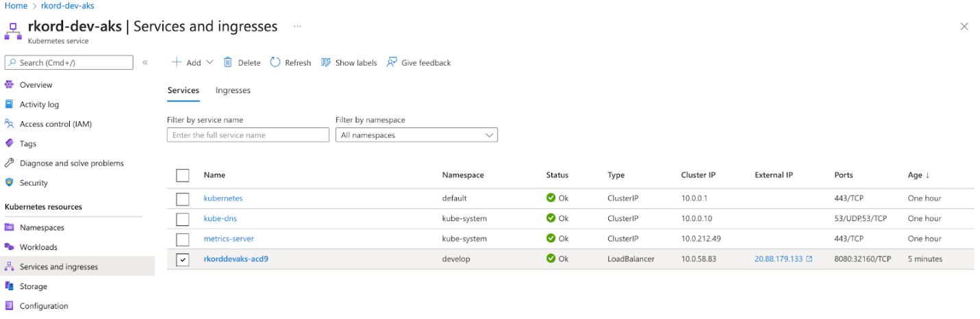
Task: Open the ellipsis more options menu
Action: (x=297, y=26)
